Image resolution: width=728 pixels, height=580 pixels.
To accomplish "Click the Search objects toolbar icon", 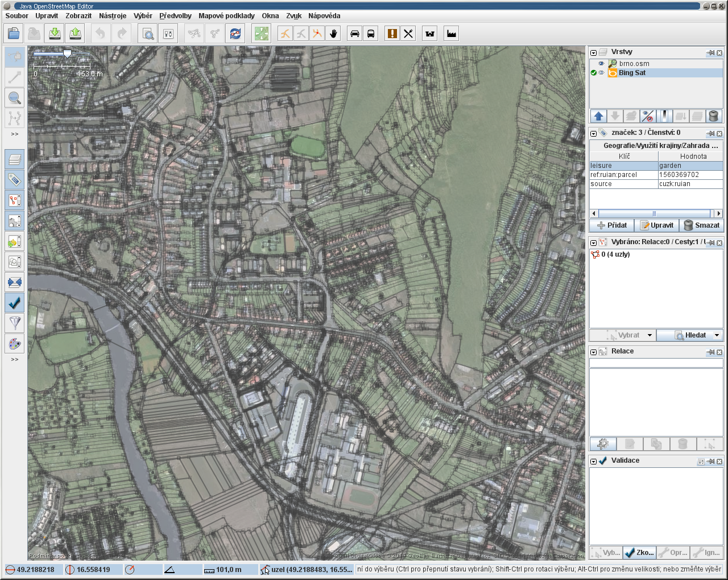I will [x=148, y=34].
